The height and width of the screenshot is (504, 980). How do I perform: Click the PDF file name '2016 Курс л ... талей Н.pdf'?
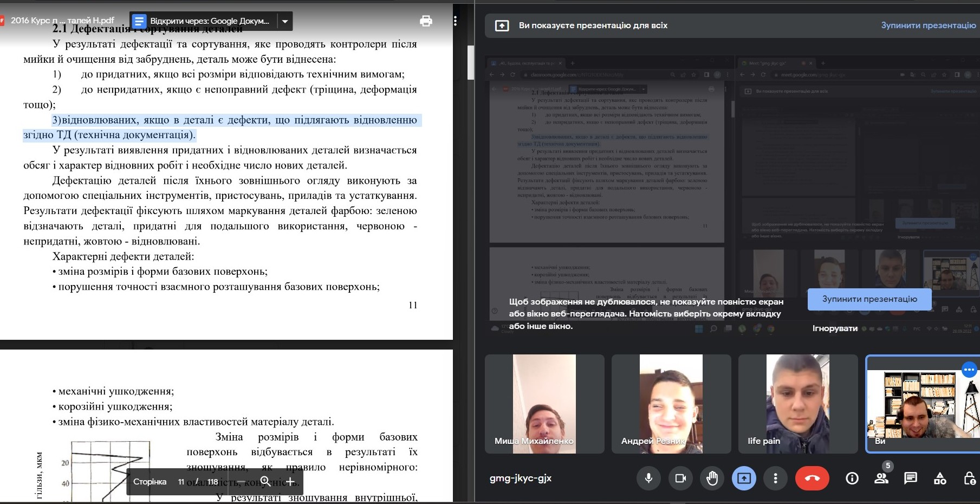(62, 21)
